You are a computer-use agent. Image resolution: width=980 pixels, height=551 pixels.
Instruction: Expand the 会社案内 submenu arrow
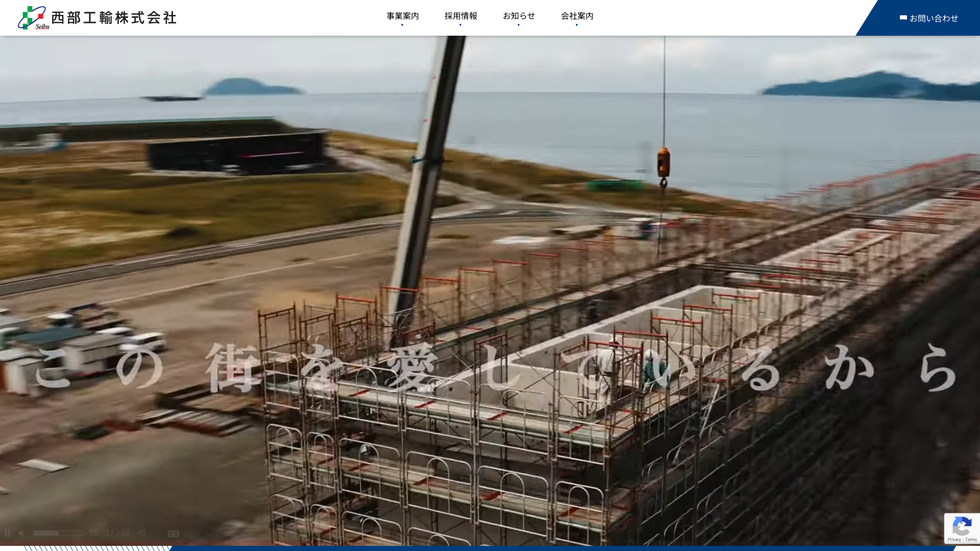[x=577, y=24]
